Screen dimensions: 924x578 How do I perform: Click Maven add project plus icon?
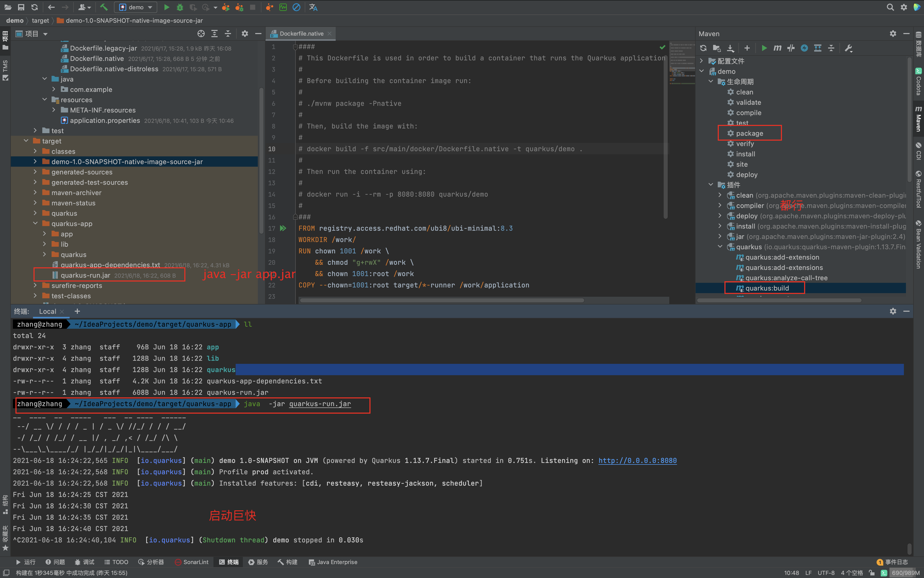point(747,48)
